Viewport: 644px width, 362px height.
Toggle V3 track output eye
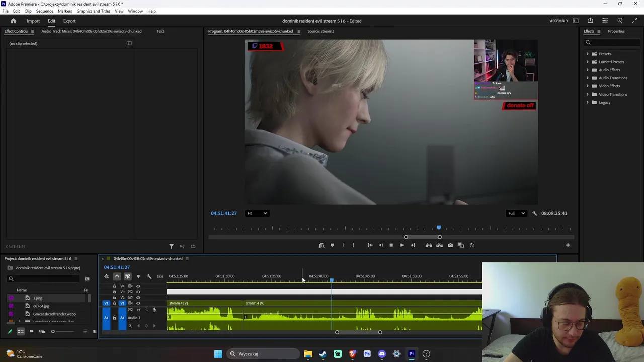point(138,292)
